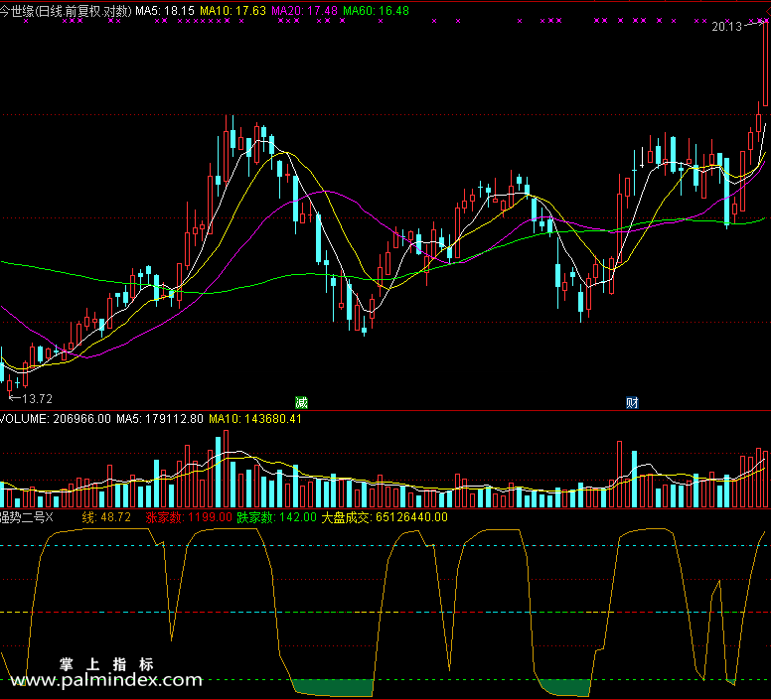Click the blue 财 marker icon

point(632,403)
